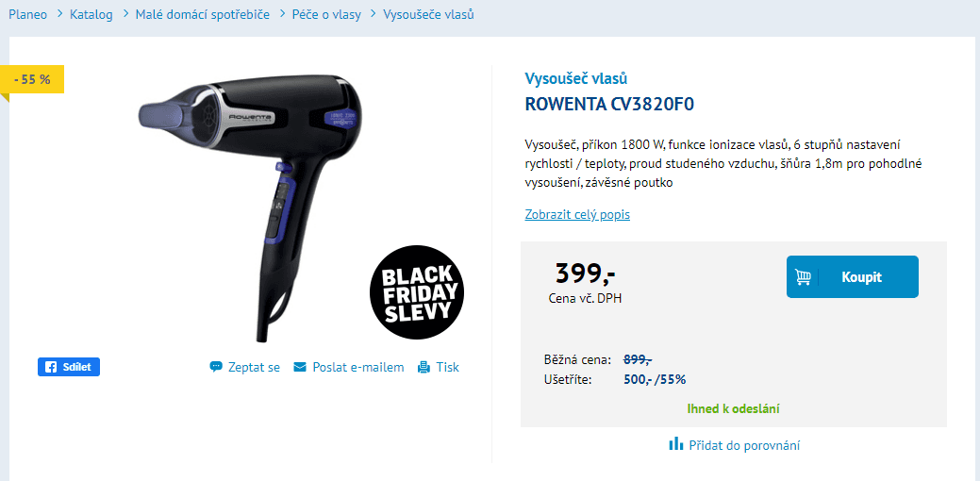Open Vysoušeče vlasů breadcrumb category

coord(428,14)
